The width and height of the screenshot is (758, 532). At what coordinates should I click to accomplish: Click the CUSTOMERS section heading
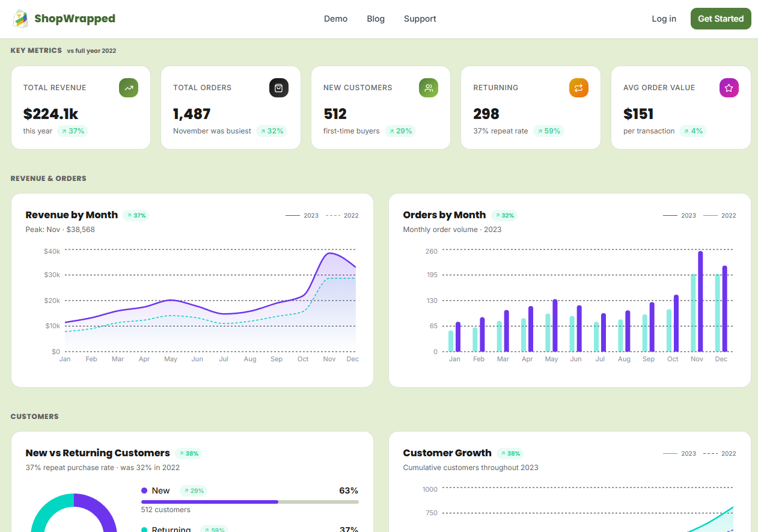click(x=35, y=417)
